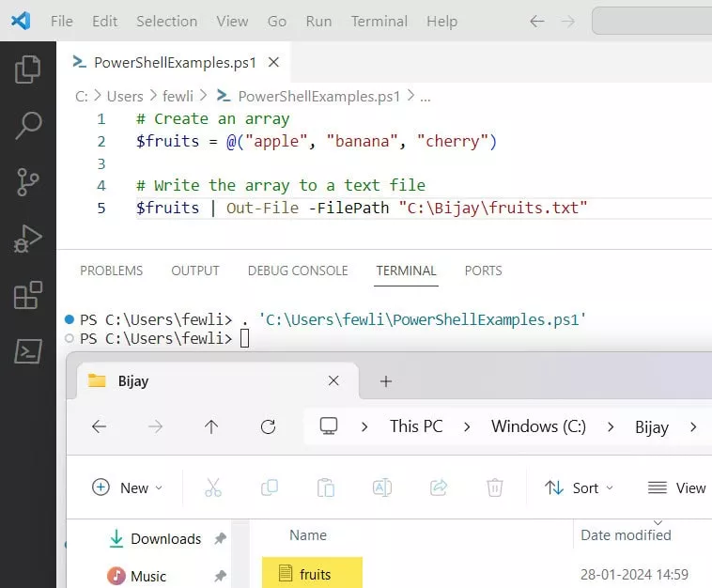This screenshot has height=588, width=712.
Task: Open the Extensions view
Action: pos(28,295)
